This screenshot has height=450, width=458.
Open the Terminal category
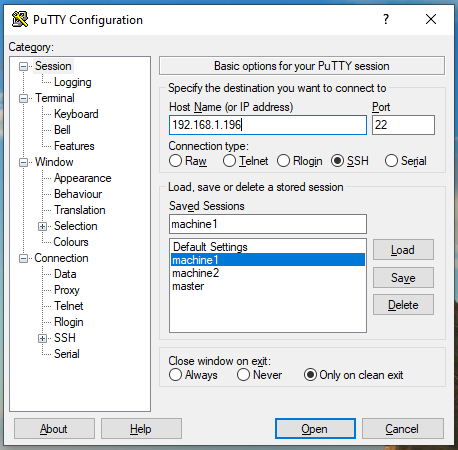pyautogui.click(x=55, y=98)
